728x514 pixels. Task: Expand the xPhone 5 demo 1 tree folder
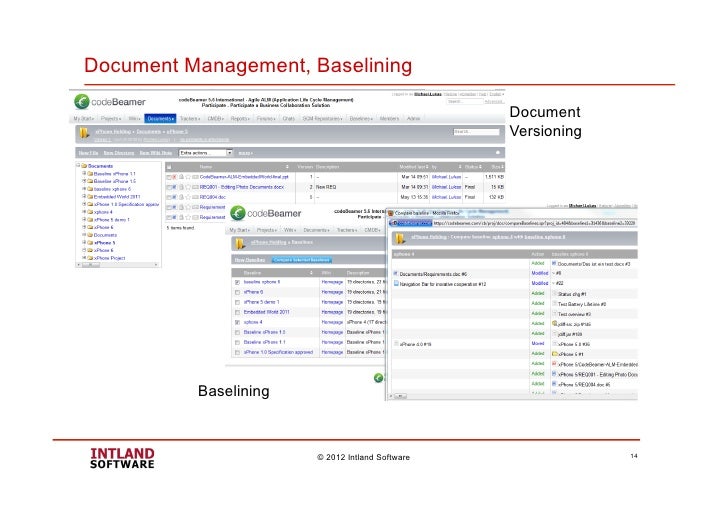click(x=84, y=219)
